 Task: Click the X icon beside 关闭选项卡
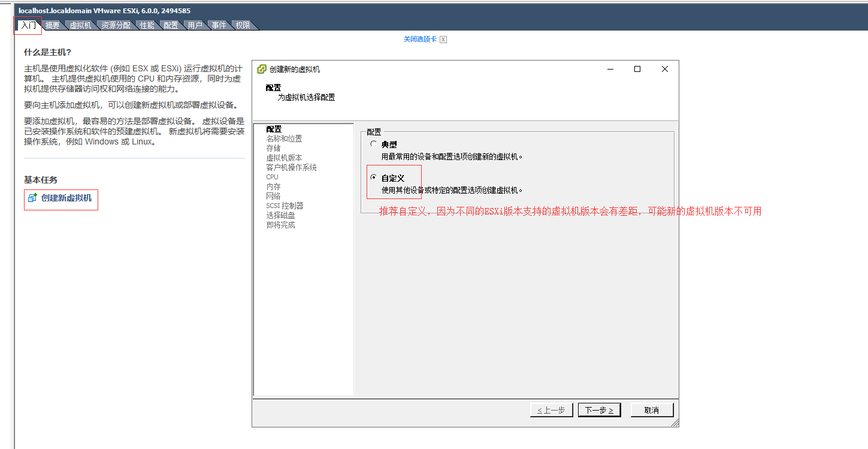pos(443,40)
